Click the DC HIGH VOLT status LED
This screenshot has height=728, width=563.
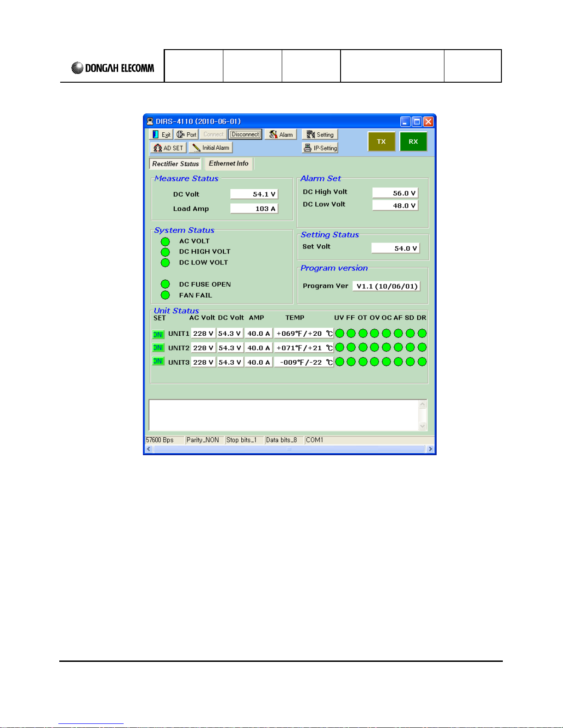(x=165, y=252)
